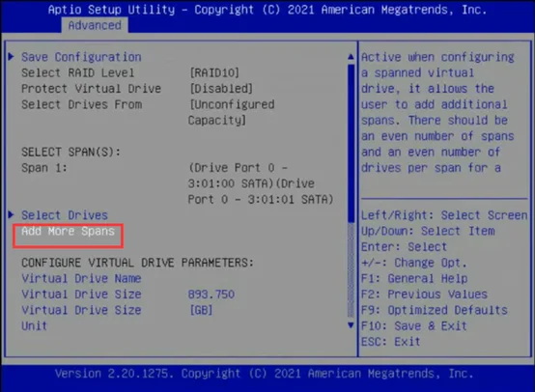Select the Save Configuration entry
Viewport: 535px width, 392px height.
pyautogui.click(x=81, y=57)
